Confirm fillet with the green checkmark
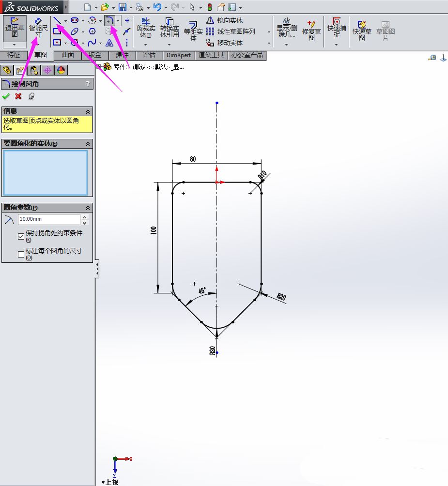The height and width of the screenshot is (486, 448). (x=6, y=96)
